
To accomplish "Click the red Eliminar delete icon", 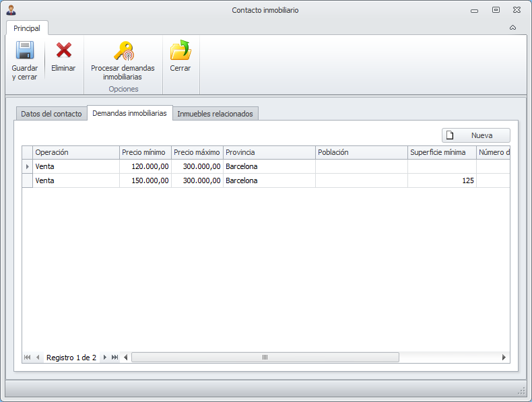I will click(x=63, y=51).
